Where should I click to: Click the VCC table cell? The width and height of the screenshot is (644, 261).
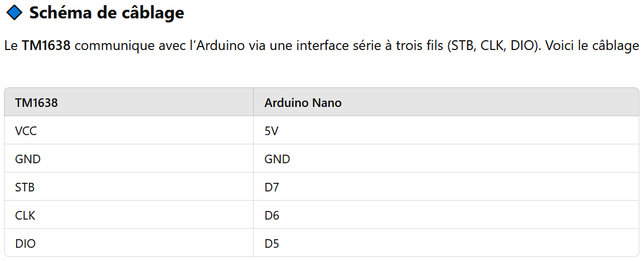click(x=129, y=130)
